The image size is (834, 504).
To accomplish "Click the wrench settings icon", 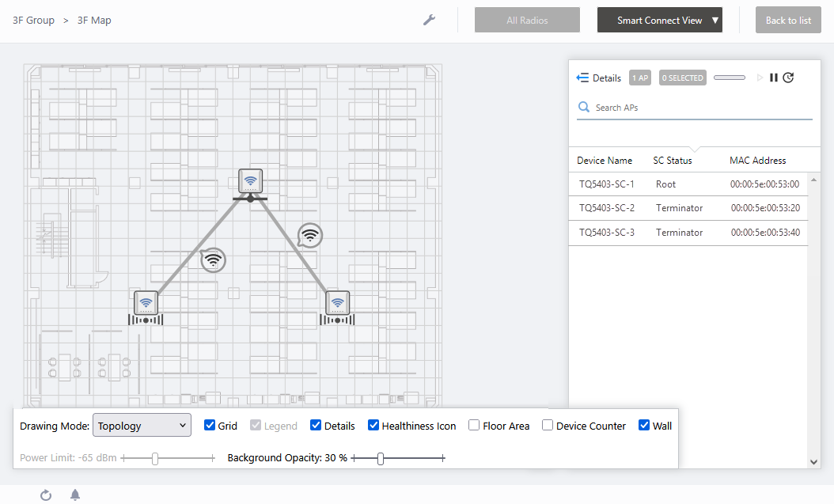I will tap(429, 20).
